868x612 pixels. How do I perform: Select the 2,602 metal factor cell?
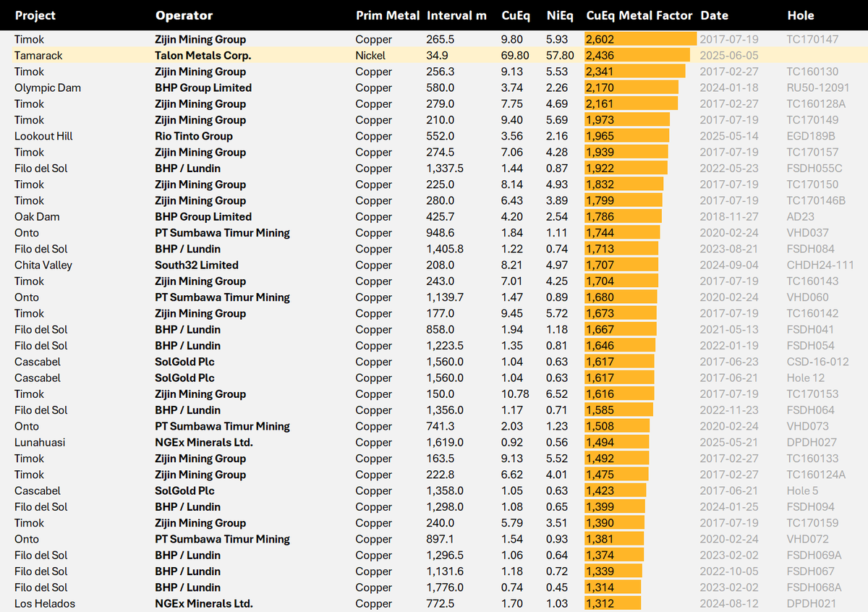tap(640, 39)
